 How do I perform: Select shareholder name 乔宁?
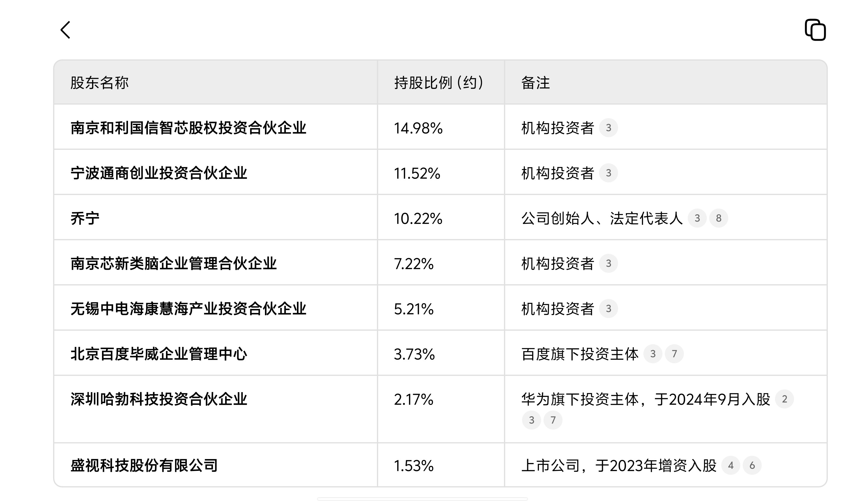coord(85,218)
